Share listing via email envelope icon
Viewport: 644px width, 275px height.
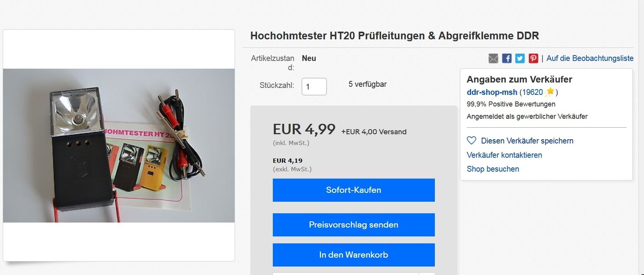[x=493, y=58]
